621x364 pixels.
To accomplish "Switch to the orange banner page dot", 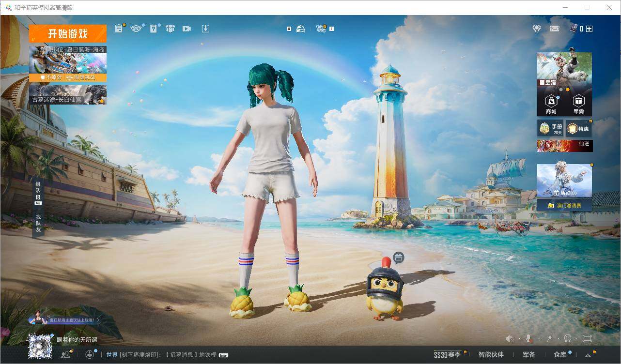I will point(568,90).
